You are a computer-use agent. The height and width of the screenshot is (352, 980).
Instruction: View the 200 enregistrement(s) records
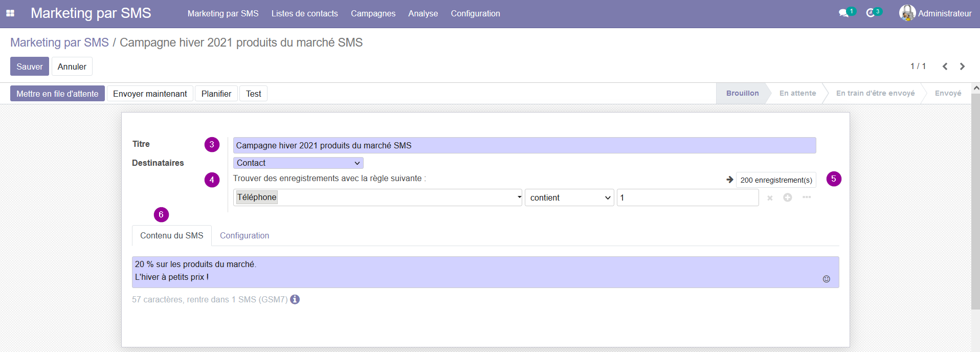pos(776,180)
